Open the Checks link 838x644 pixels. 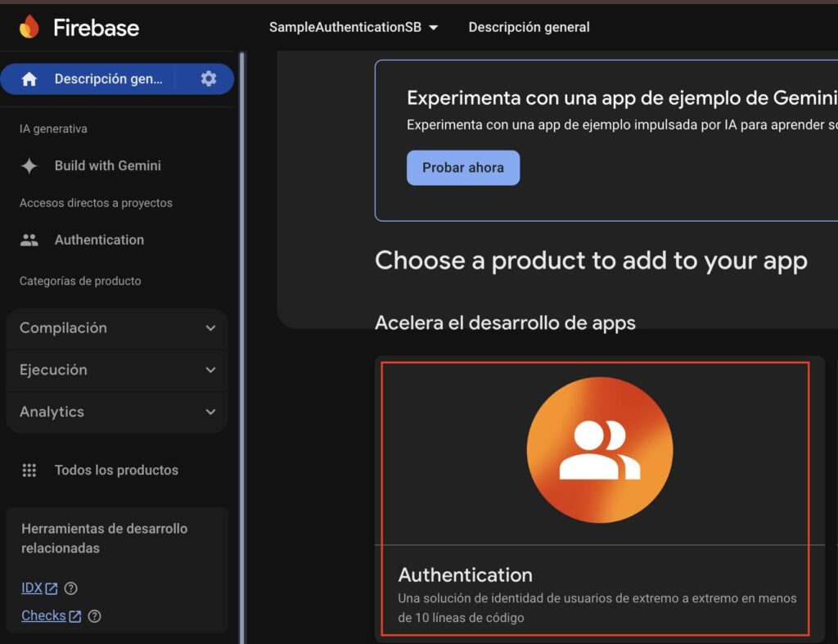coord(43,615)
